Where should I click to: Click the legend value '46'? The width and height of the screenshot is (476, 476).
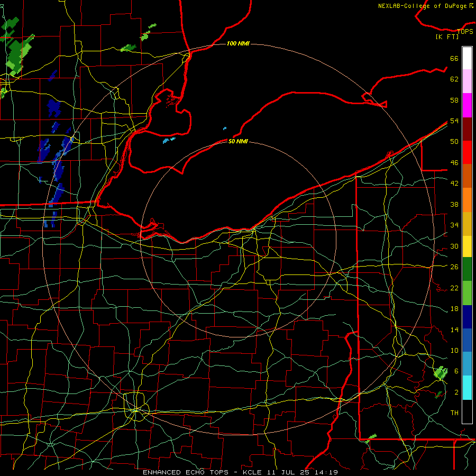coord(454,162)
